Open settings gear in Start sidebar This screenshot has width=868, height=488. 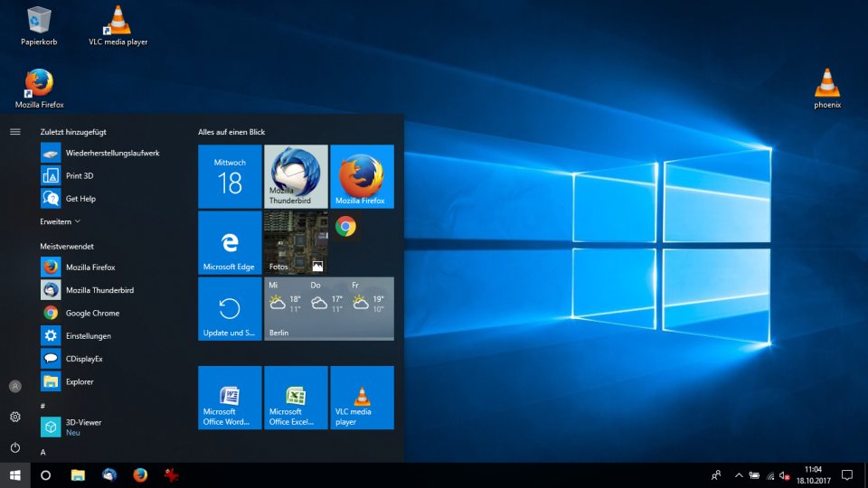pyautogui.click(x=15, y=417)
